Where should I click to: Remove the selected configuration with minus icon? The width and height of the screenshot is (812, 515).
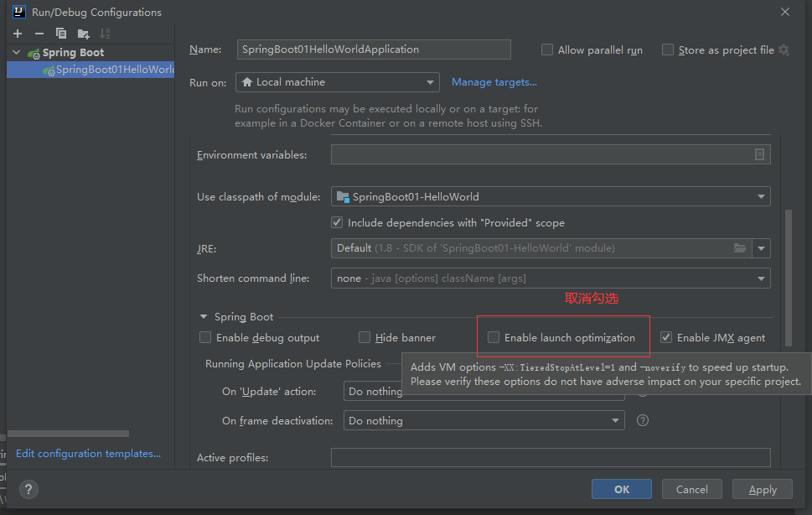tap(39, 34)
